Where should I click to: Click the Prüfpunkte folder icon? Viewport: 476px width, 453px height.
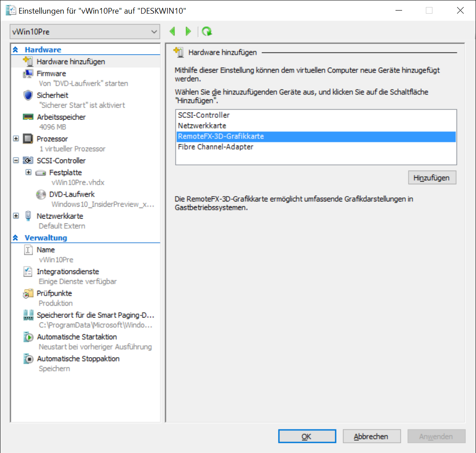point(28,293)
